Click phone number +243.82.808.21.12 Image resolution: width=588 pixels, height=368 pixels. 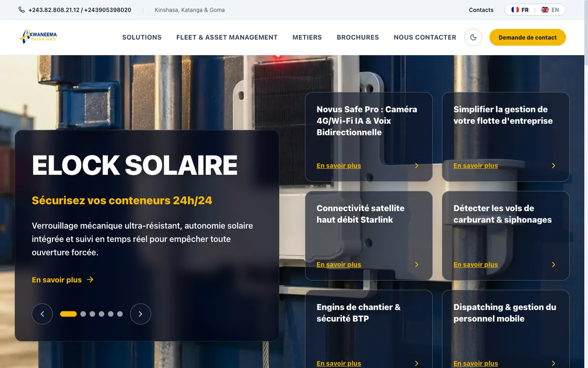click(x=54, y=10)
